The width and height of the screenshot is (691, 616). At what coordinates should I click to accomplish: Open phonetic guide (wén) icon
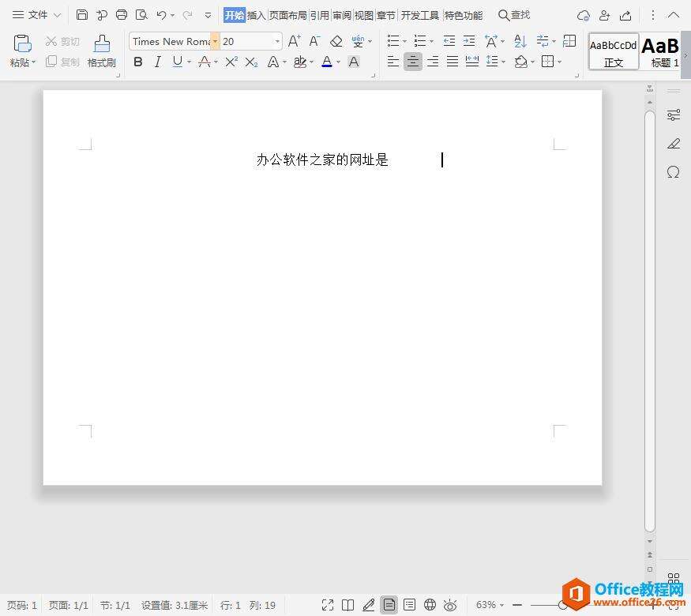pos(358,41)
